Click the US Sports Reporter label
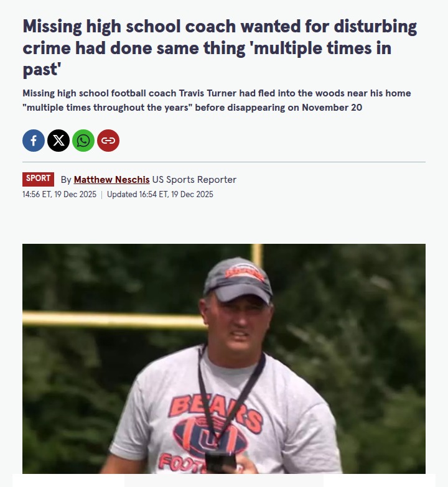 pos(194,180)
